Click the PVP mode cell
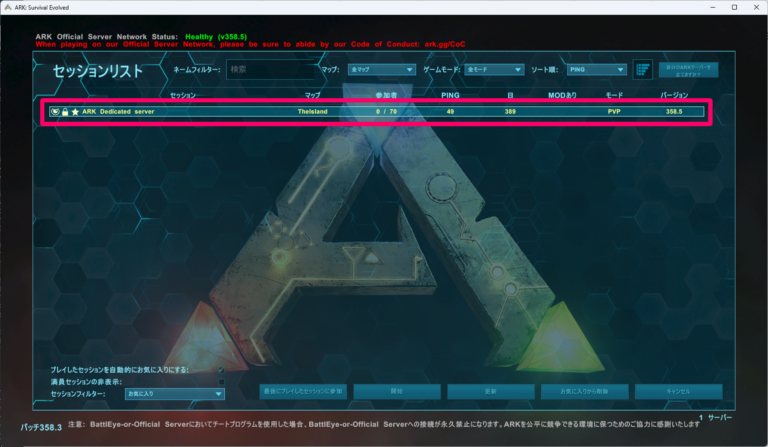The height and width of the screenshot is (447, 768). click(x=614, y=112)
